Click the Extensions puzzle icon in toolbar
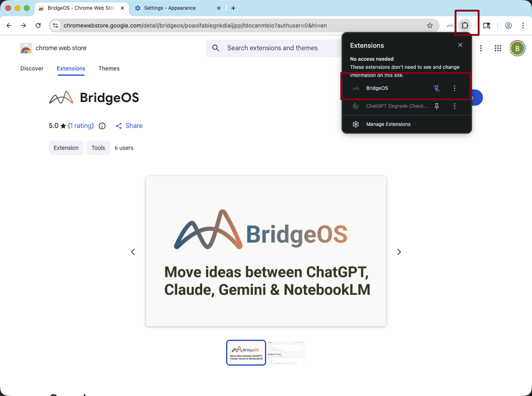532x396 pixels. pos(465,25)
